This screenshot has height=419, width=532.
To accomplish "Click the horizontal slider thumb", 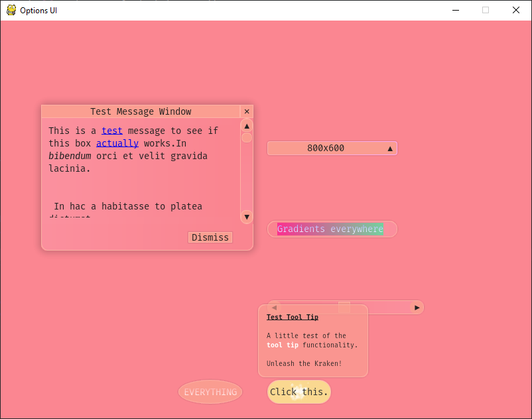I will pyautogui.click(x=344, y=308).
